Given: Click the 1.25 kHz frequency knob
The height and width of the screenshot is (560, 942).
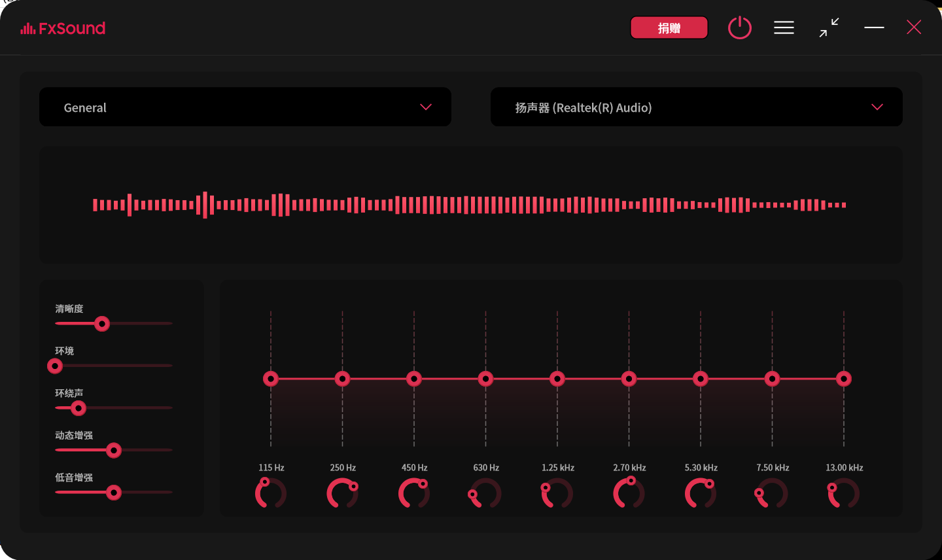Looking at the screenshot, I should point(557,493).
